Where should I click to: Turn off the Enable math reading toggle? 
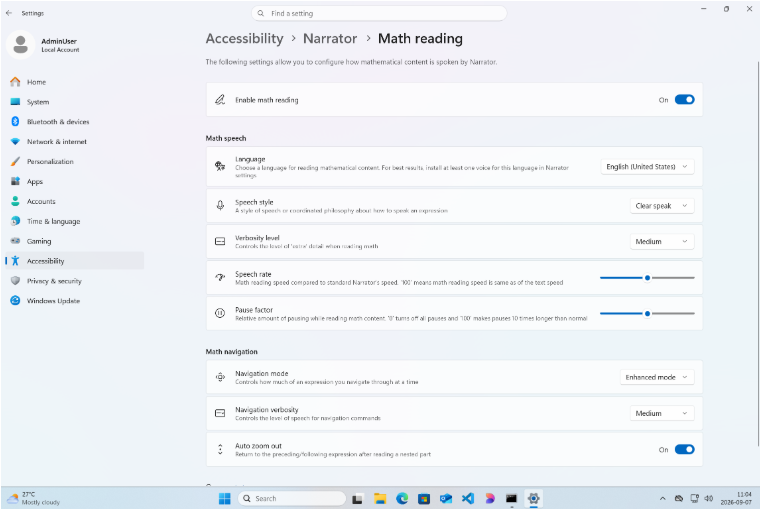[x=684, y=99]
